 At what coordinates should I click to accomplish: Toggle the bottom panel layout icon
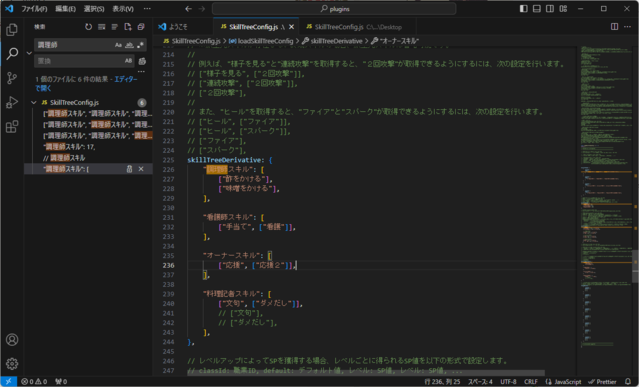click(537, 9)
